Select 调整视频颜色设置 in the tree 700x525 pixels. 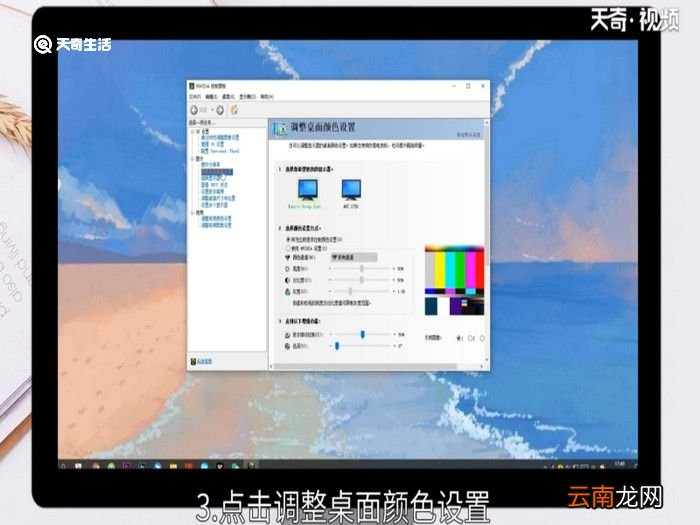[216, 218]
